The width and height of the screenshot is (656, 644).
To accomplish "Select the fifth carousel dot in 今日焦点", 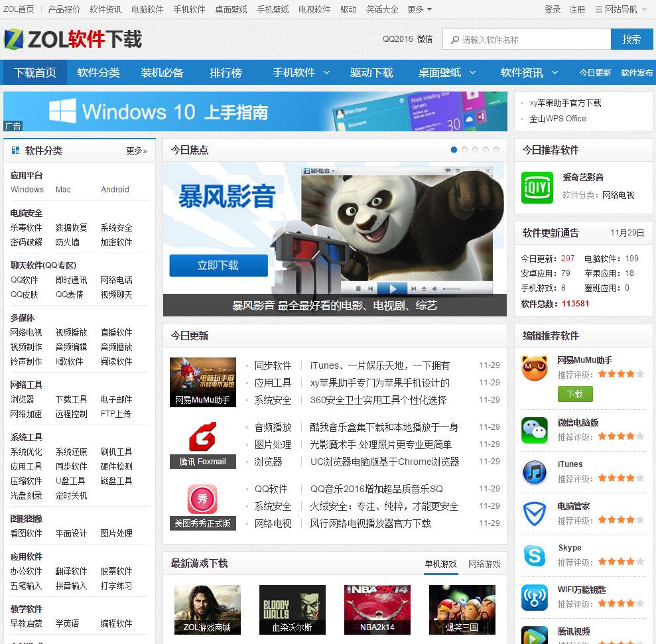I will tap(496, 150).
